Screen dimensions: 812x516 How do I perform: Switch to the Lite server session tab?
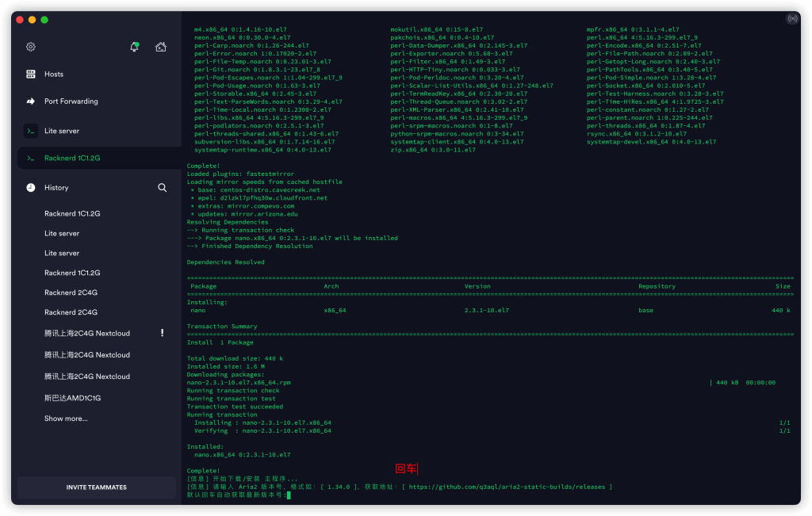(61, 132)
